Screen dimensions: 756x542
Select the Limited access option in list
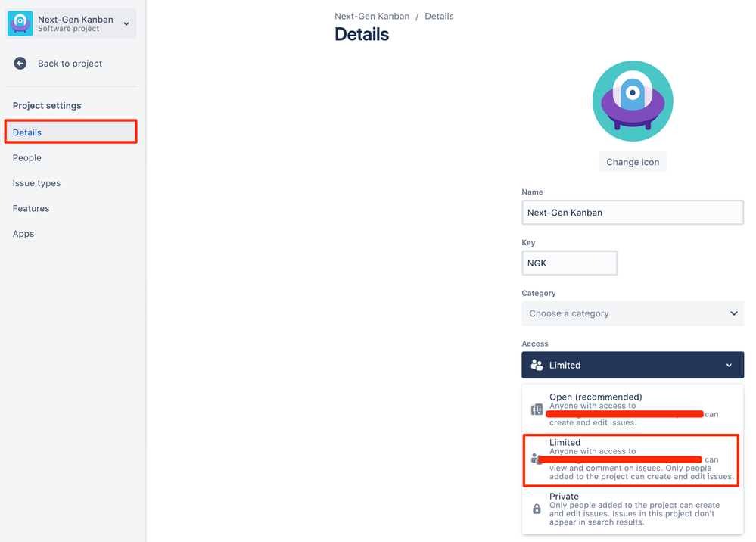(x=631, y=460)
